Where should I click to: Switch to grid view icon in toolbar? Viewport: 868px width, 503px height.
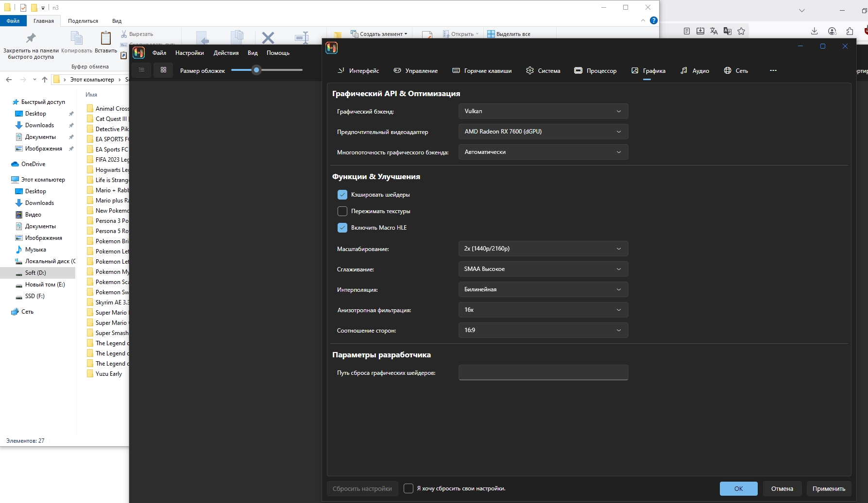tap(163, 70)
